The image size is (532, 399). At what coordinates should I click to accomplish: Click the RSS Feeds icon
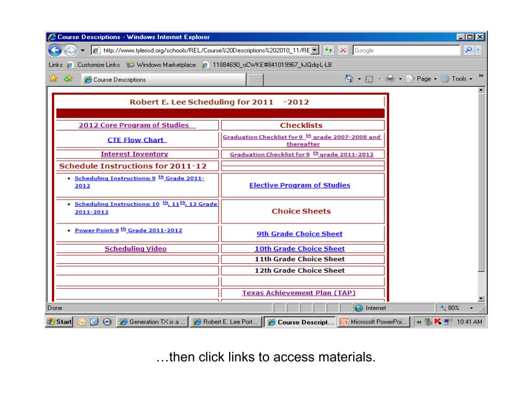(x=369, y=79)
